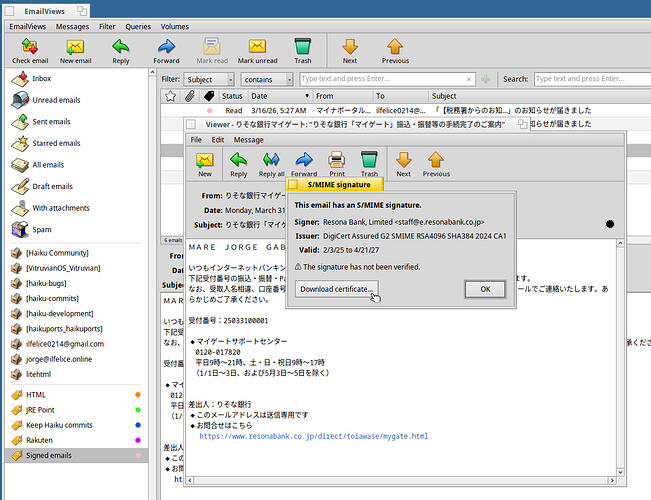Open the contains filter condition dropdown
This screenshot has width=651, height=500.
coord(267,79)
